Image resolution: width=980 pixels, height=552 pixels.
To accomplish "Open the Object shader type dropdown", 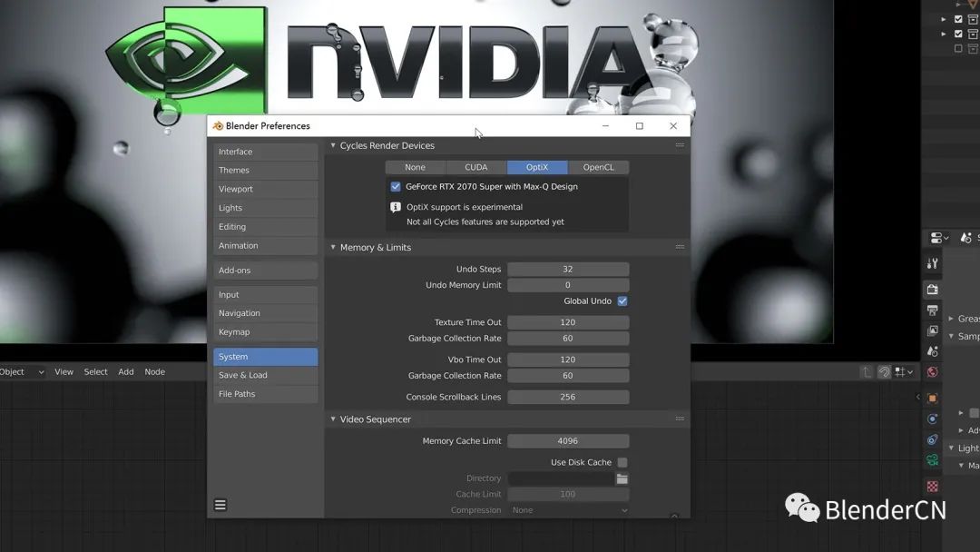I will coord(21,372).
